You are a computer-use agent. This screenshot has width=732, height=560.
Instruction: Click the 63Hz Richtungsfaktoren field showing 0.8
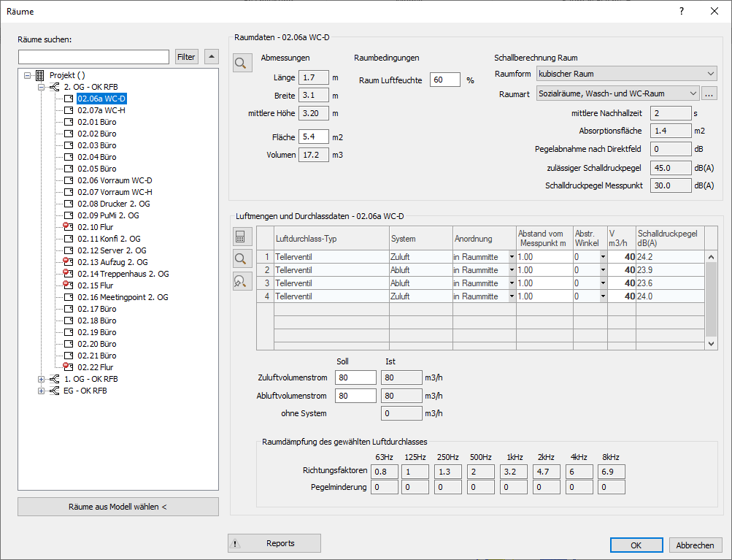[x=385, y=472]
